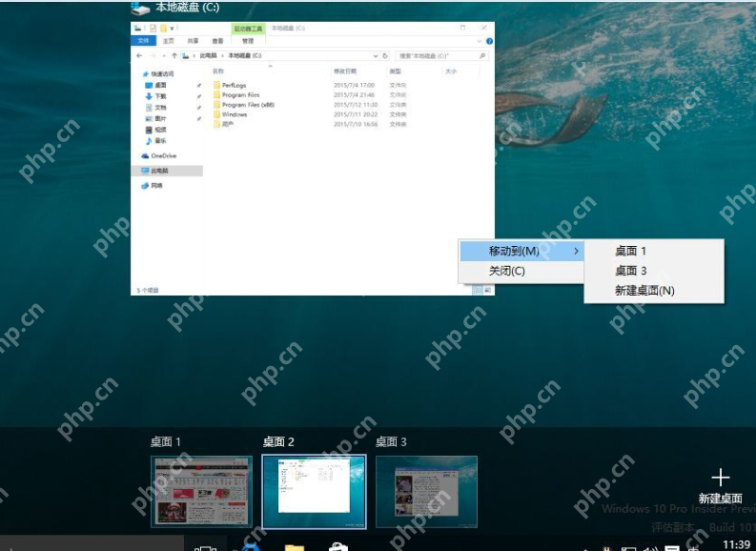Click 本地磁盘 (C:) in address breadcrumb

(244, 56)
